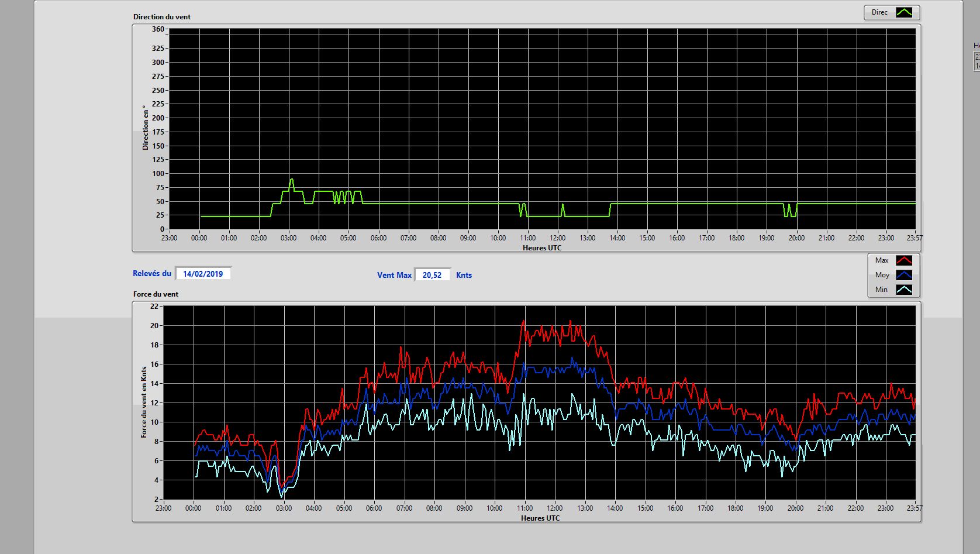Click the 0 minimum on direction Y axis
The image size is (980, 554).
click(x=163, y=229)
